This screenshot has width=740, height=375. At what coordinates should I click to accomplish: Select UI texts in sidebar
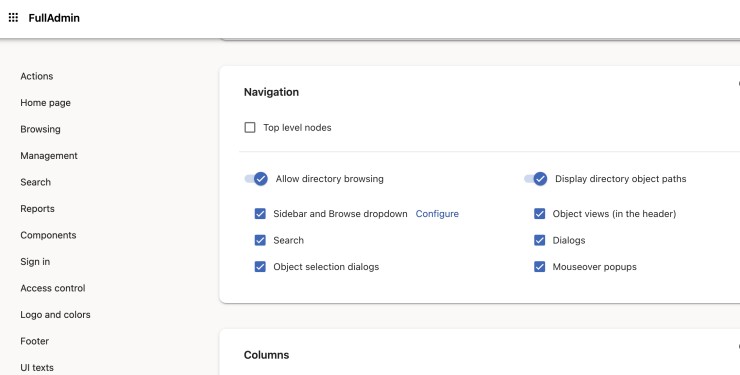(x=37, y=367)
